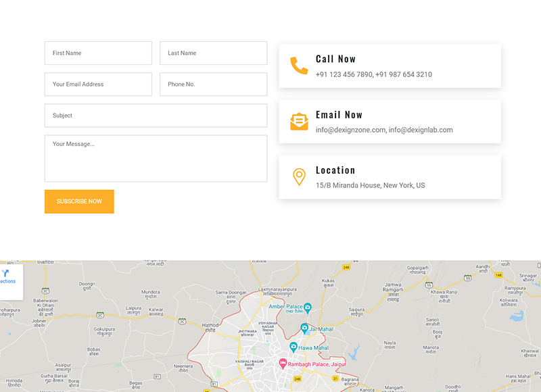This screenshot has height=392, width=541.
Task: Click the phone numbers text under Call Now
Action: (x=373, y=74)
